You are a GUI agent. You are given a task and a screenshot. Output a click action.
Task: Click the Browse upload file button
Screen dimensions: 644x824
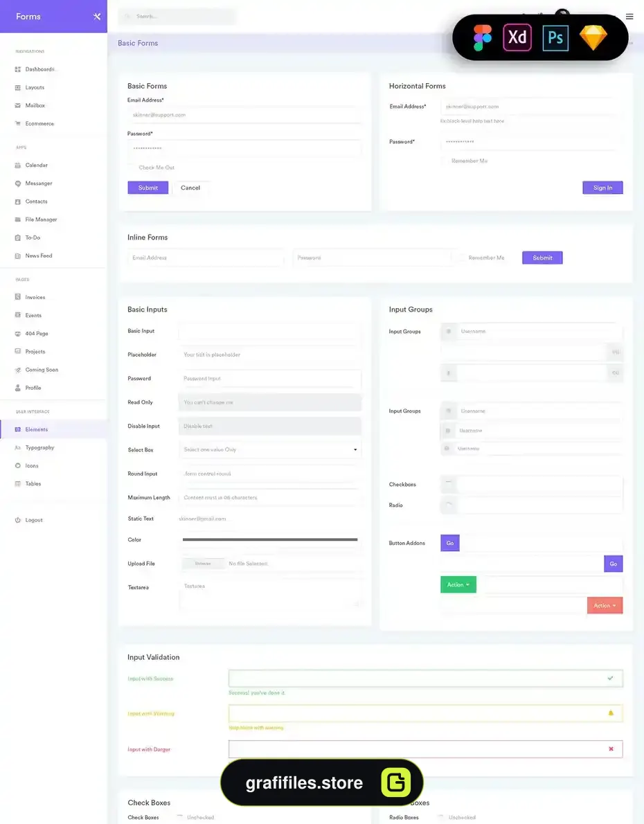203,564
